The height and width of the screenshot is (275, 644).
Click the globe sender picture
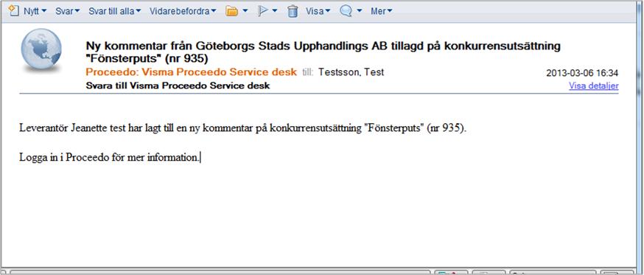point(41,50)
